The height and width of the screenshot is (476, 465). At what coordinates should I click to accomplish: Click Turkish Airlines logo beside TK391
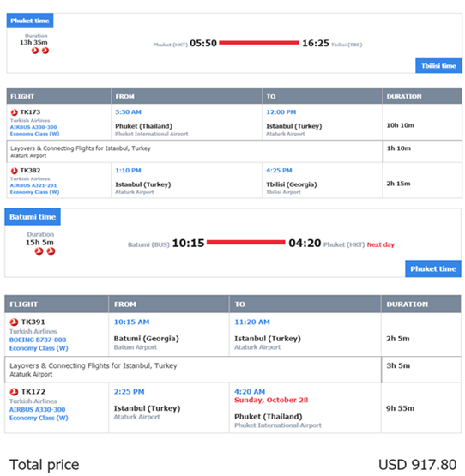14,322
